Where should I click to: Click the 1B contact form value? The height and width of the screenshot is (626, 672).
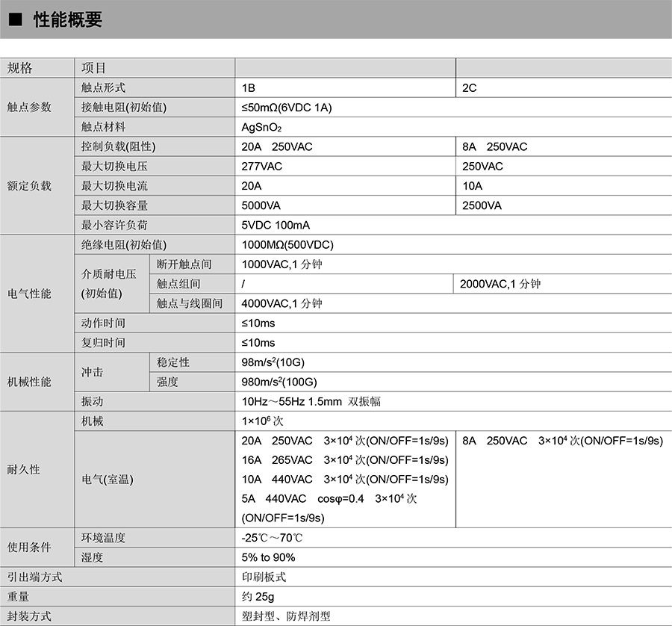(x=248, y=88)
